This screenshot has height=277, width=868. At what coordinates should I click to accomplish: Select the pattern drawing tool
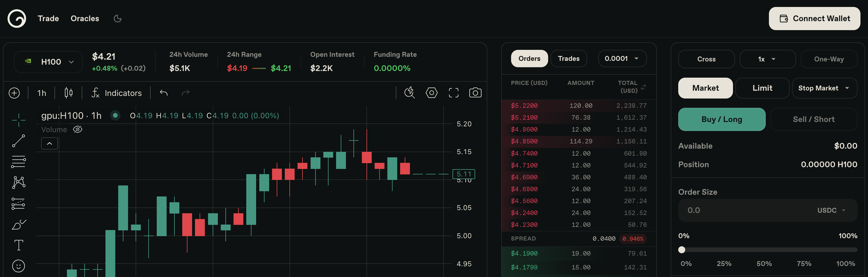pos(19,182)
